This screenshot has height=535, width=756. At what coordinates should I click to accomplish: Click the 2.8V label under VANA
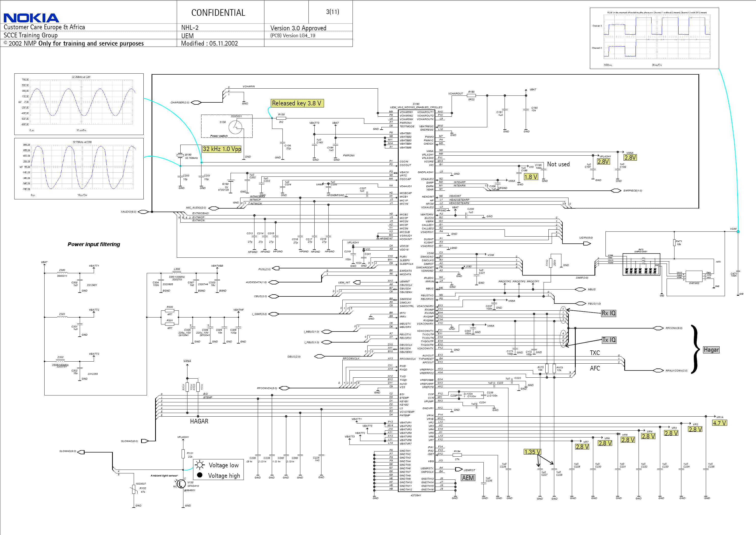point(630,157)
